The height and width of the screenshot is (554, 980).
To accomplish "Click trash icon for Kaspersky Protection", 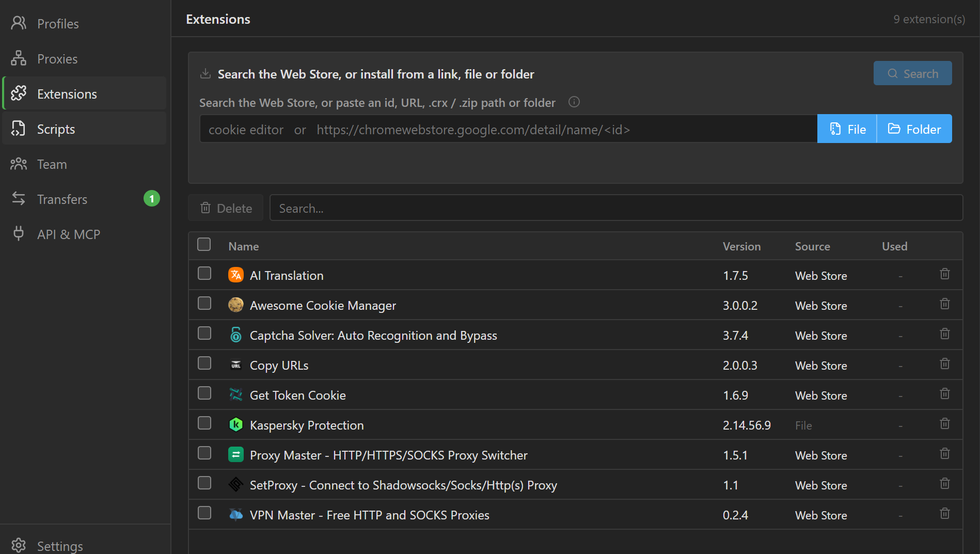I will (x=944, y=424).
